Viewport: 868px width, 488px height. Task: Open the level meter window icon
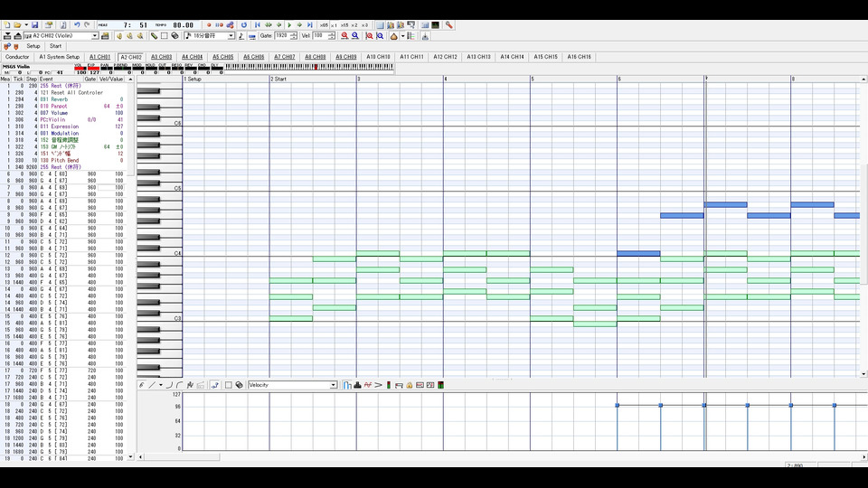(436, 25)
